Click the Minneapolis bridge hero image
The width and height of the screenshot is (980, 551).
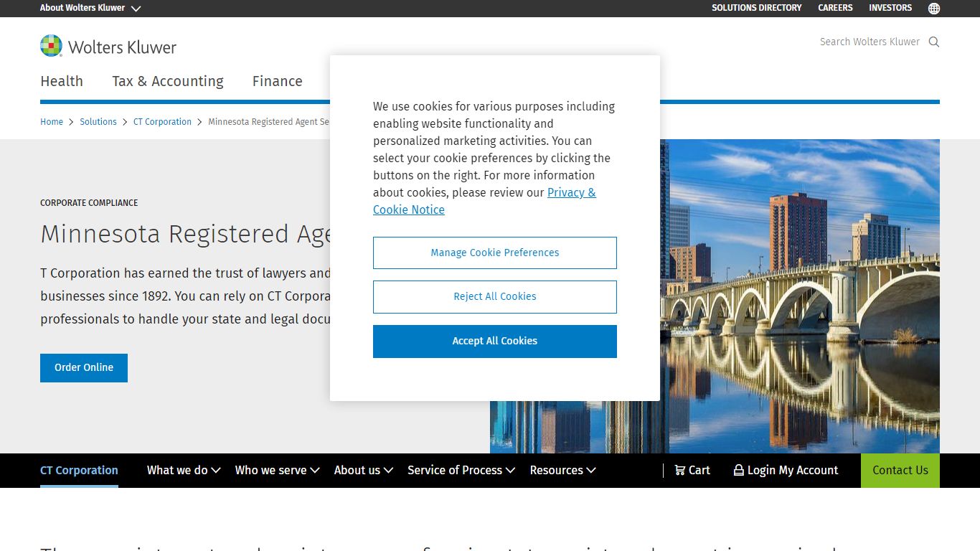[800, 296]
